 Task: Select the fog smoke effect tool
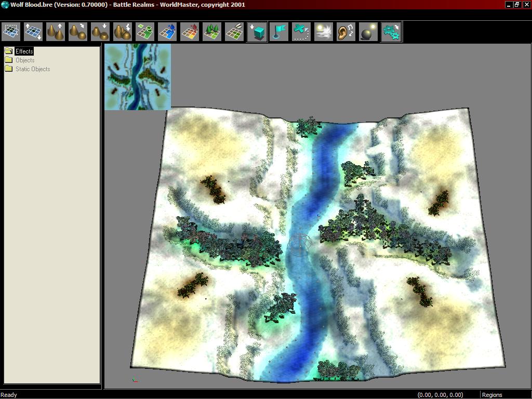[324, 32]
